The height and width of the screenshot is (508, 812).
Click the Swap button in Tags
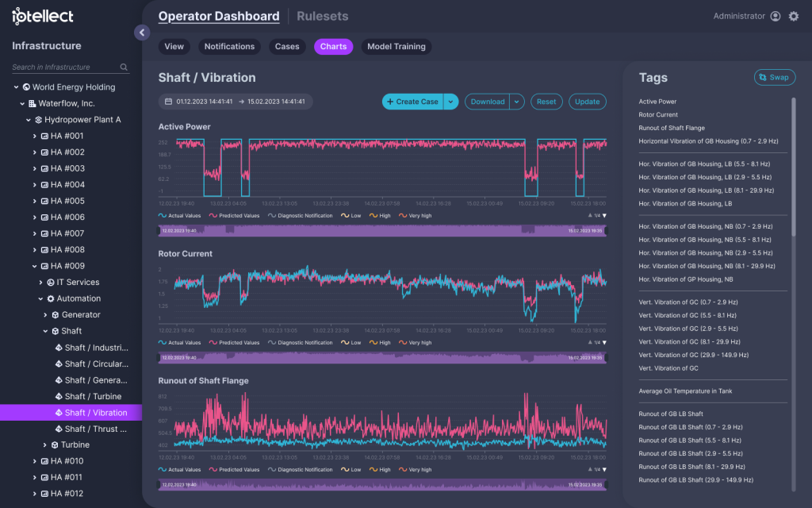774,78
